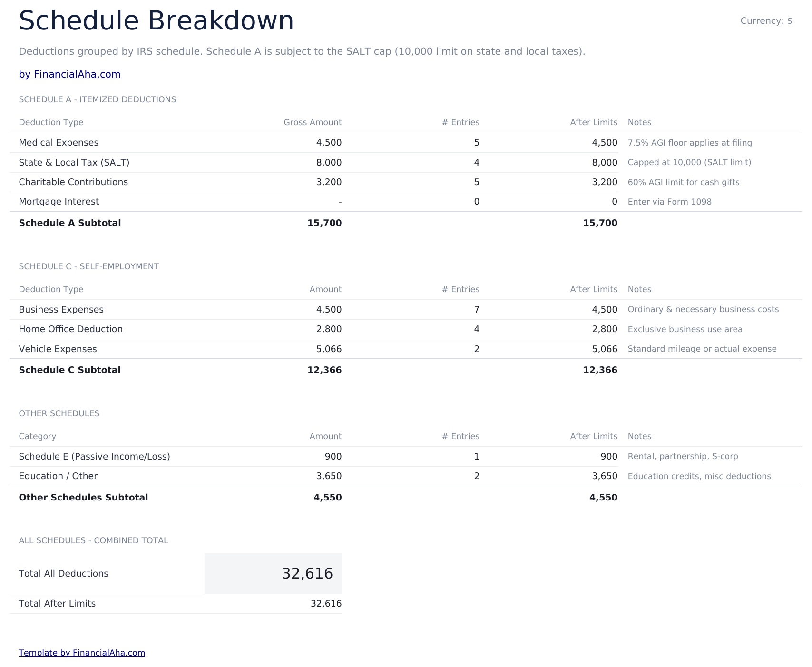This screenshot has height=667, width=812.
Task: Click 'Education credits, misc deductions' note
Action: coord(699,476)
